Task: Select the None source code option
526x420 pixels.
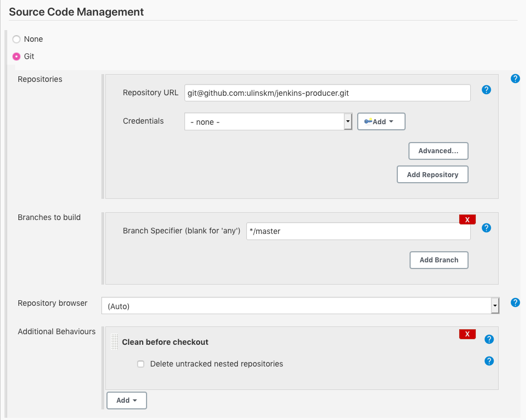Action: tap(16, 39)
